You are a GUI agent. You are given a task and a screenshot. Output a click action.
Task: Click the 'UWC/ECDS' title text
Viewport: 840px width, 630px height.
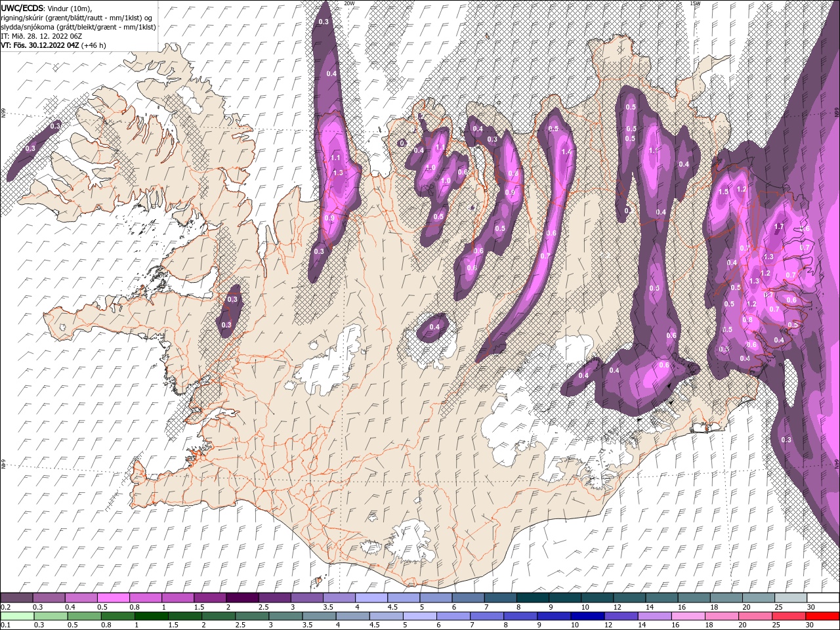point(22,7)
